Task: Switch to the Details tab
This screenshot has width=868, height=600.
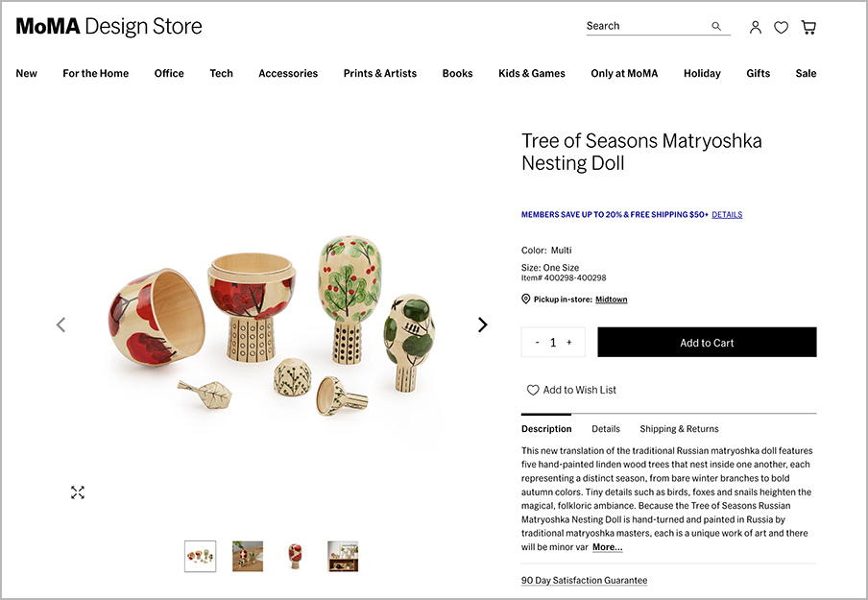Action: click(x=606, y=429)
